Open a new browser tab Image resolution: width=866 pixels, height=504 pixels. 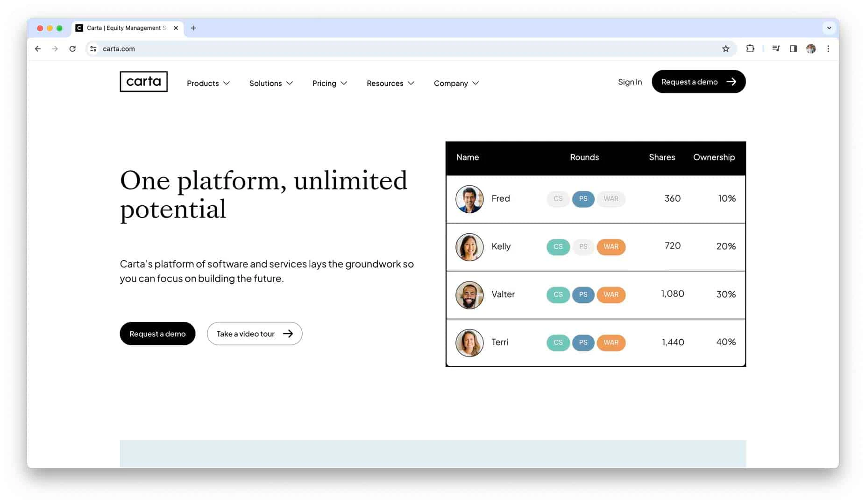coord(193,28)
